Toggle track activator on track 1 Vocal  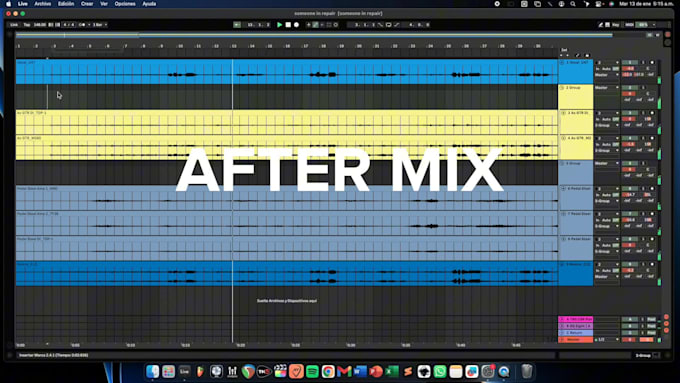click(630, 62)
